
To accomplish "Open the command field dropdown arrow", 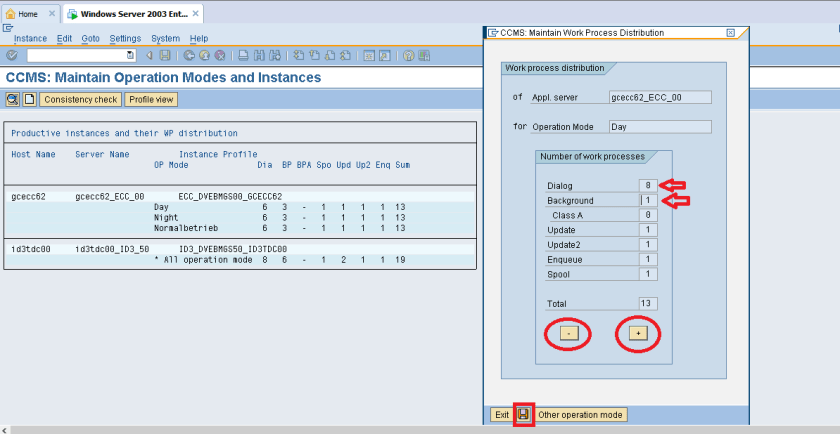I will tap(130, 55).
